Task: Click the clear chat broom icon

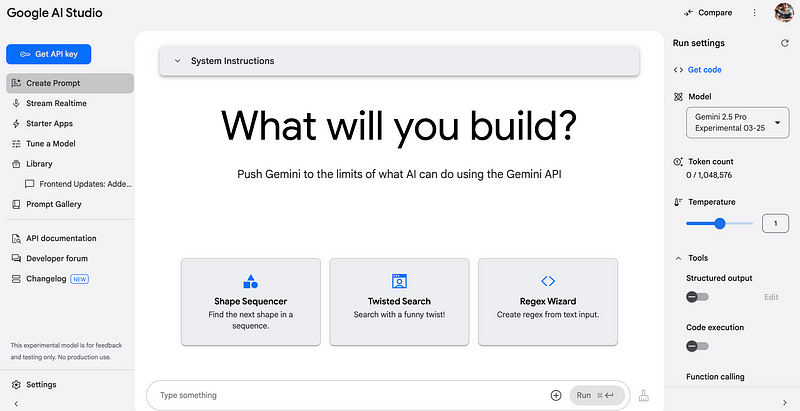Action: tap(643, 395)
